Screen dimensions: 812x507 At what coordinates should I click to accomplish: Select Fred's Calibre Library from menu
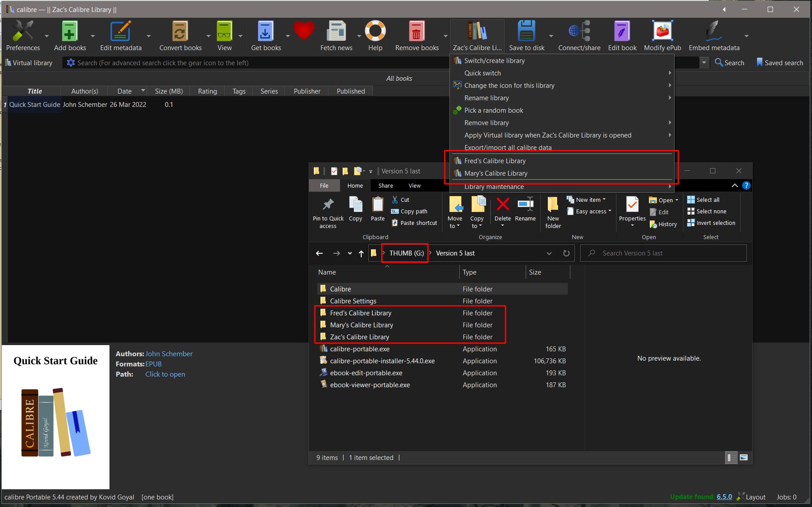pyautogui.click(x=495, y=161)
